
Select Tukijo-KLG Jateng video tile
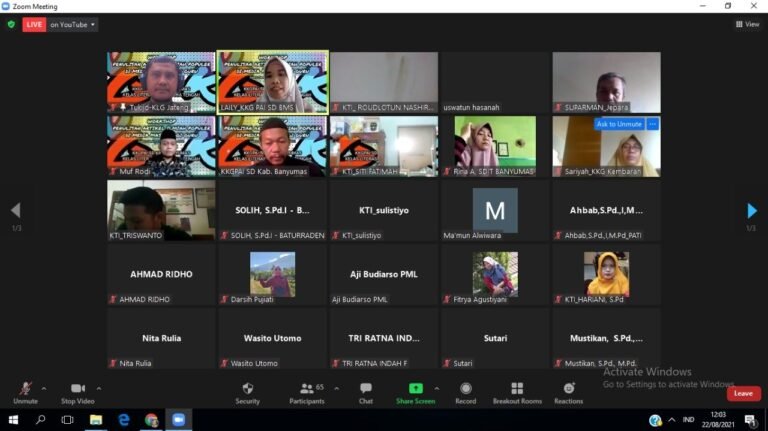point(161,82)
